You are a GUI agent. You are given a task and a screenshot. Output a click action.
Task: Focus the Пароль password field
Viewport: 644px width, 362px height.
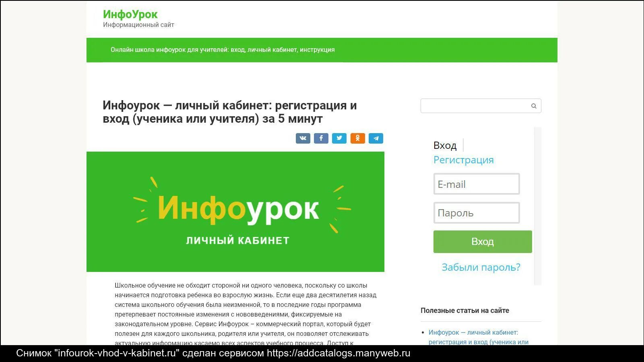(x=477, y=213)
